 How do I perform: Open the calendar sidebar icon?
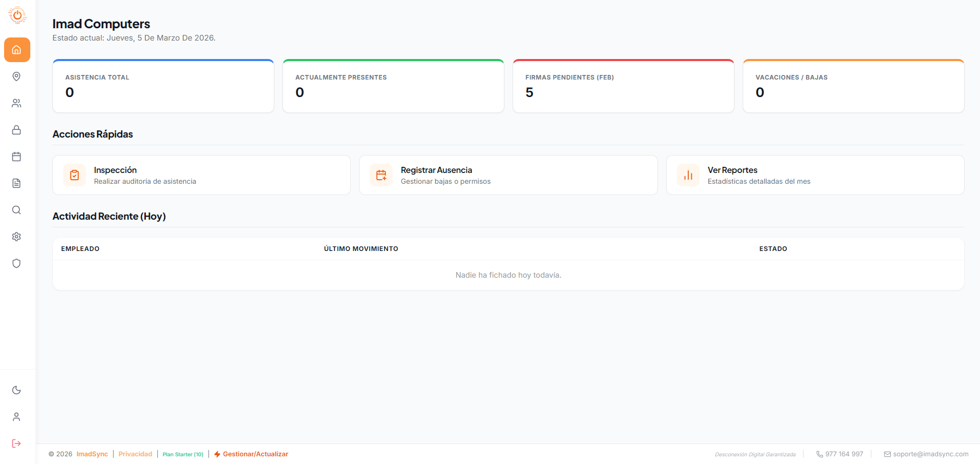click(16, 157)
